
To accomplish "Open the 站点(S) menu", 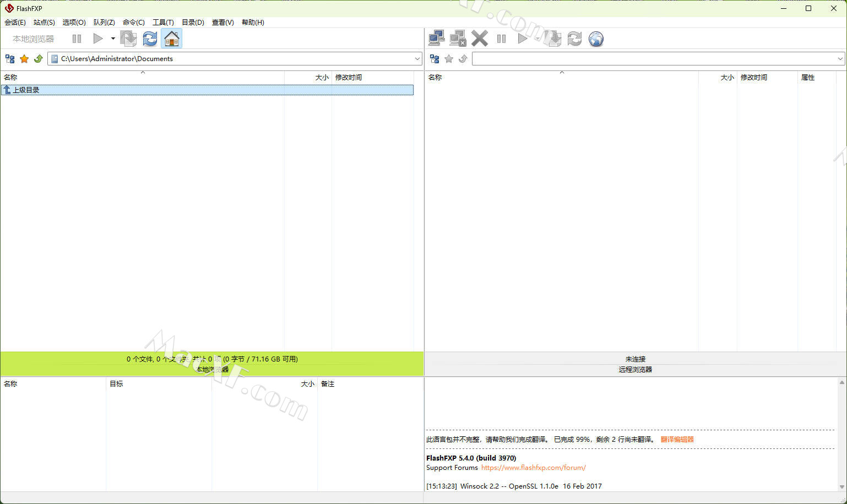I will (x=44, y=23).
